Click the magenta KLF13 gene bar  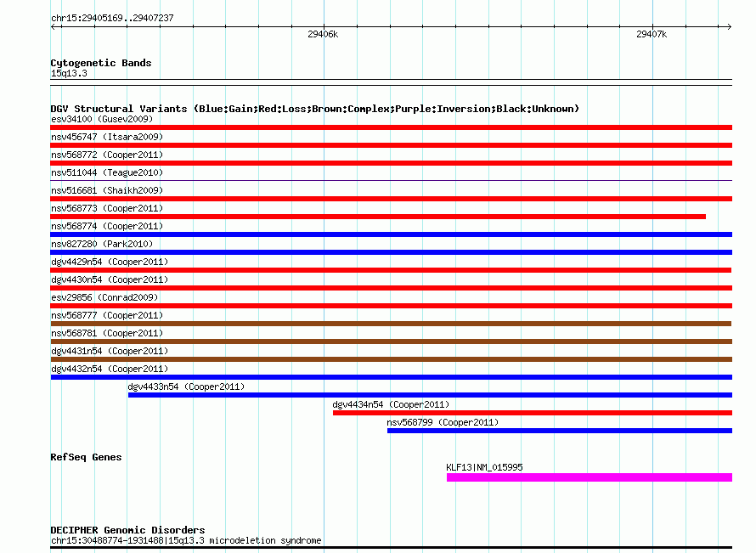(x=590, y=477)
